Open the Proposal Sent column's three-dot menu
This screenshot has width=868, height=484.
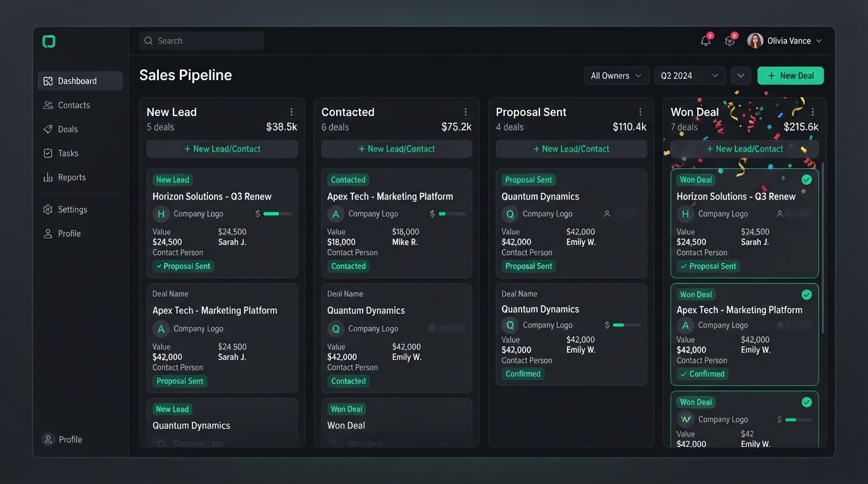click(x=640, y=112)
